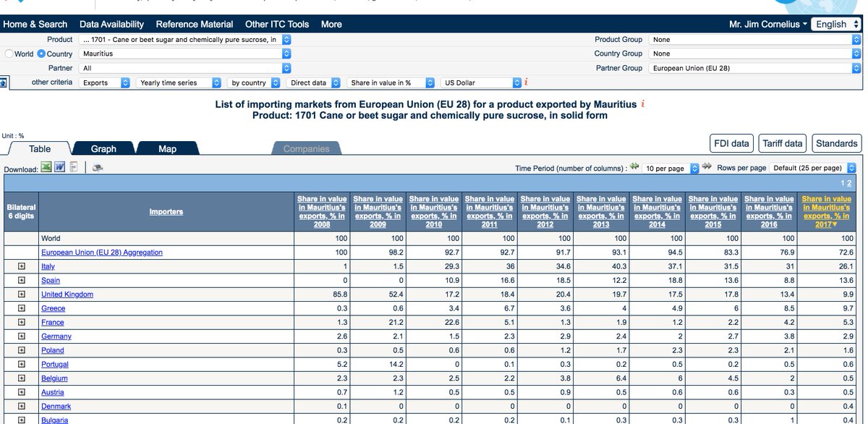Image resolution: width=868 pixels, height=424 pixels.
Task: Open Partner Group European Union dropdown
Action: (754, 68)
